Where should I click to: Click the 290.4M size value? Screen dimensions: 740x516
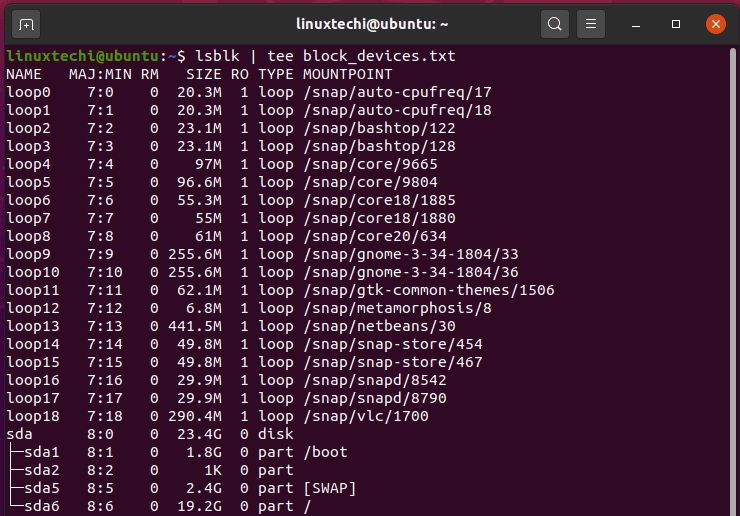click(x=195, y=416)
